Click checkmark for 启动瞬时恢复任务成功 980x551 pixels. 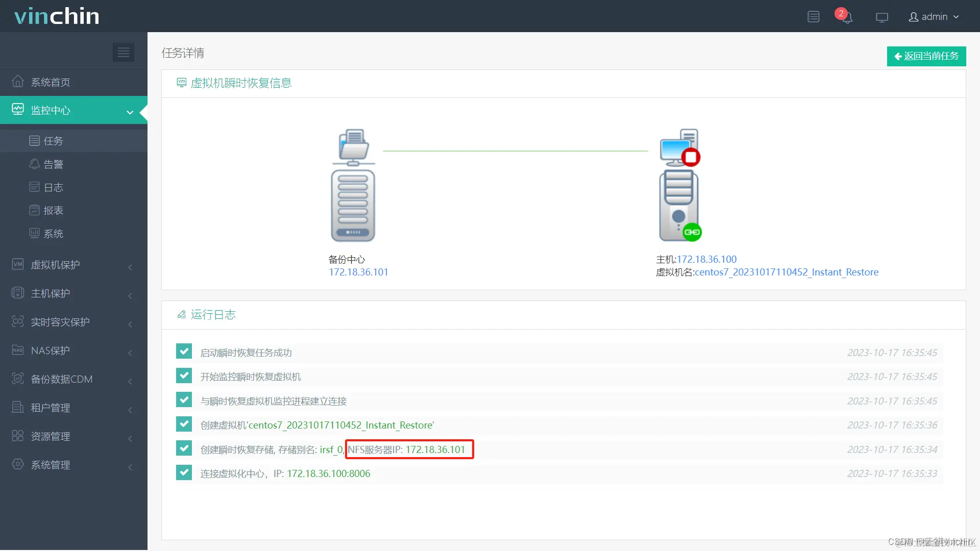[184, 351]
